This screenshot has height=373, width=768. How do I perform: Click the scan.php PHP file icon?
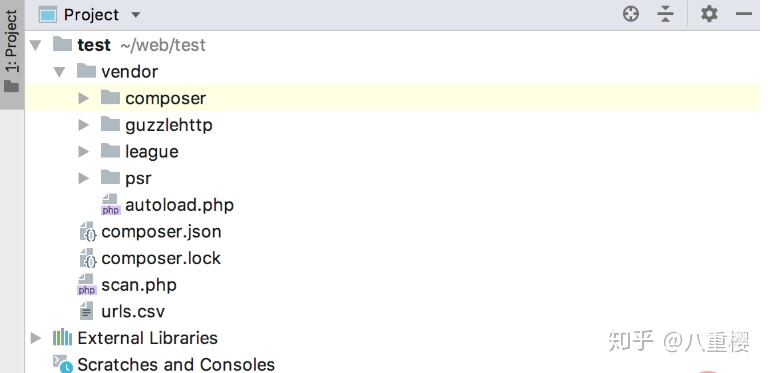pyautogui.click(x=87, y=285)
